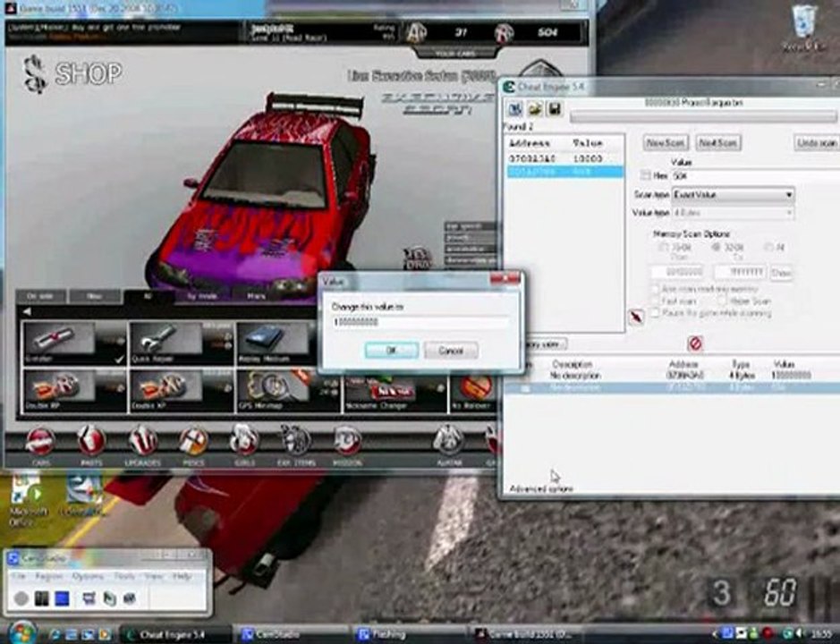Viewport: 840px width, 644px height.
Task: Click the scan progress bar in Cheat Engine
Action: click(x=703, y=116)
